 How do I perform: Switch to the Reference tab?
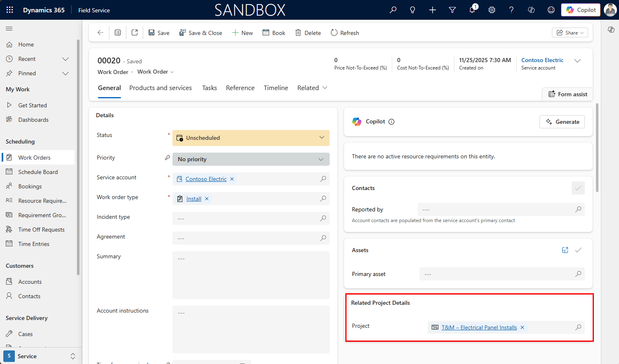tap(240, 88)
